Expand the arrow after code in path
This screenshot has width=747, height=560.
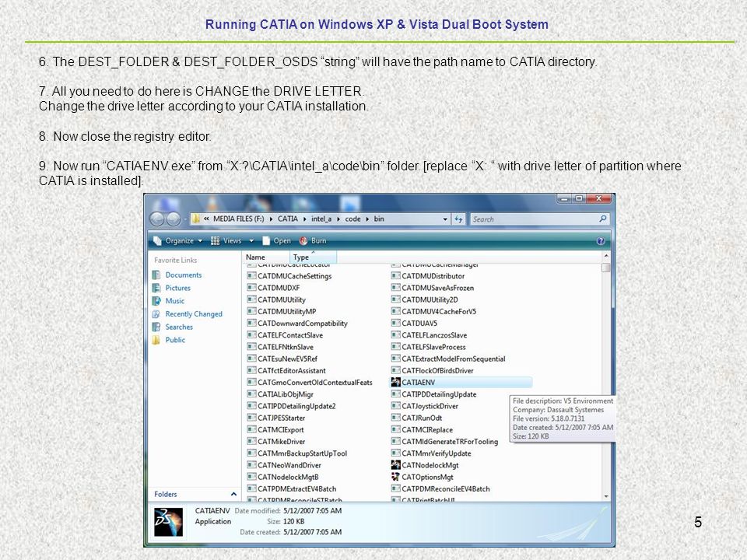click(367, 219)
